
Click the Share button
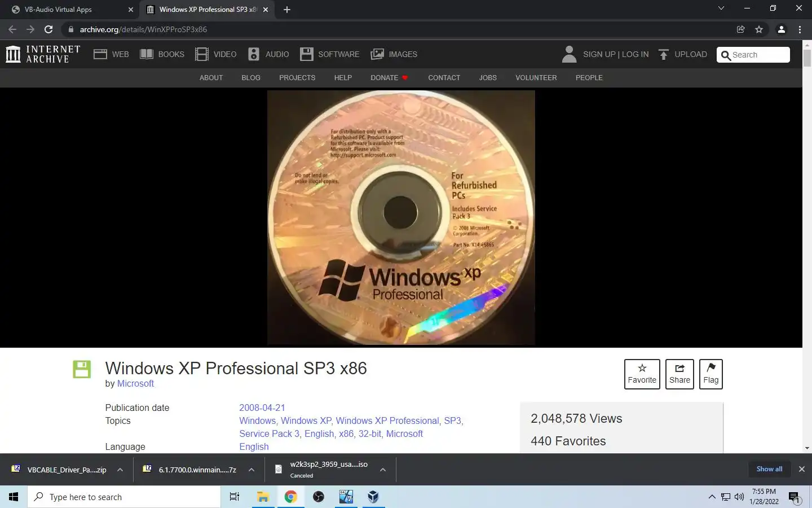pyautogui.click(x=679, y=374)
